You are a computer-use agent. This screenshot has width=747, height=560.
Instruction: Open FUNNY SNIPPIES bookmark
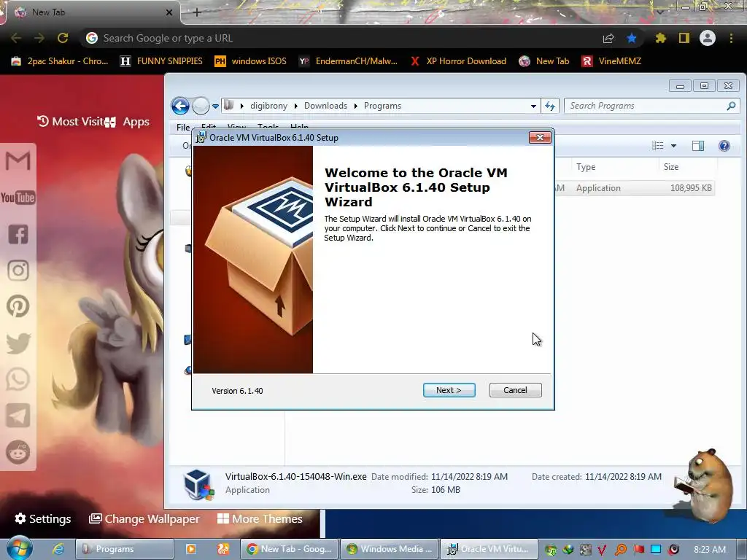click(x=161, y=61)
